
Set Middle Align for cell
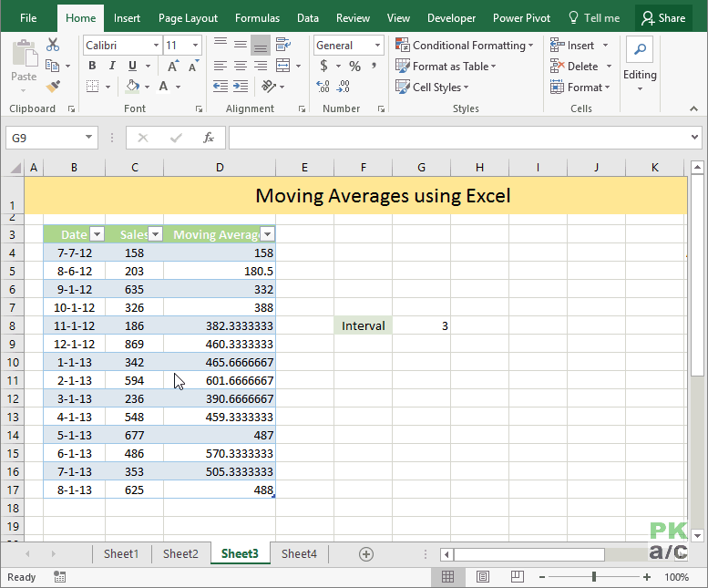[241, 45]
